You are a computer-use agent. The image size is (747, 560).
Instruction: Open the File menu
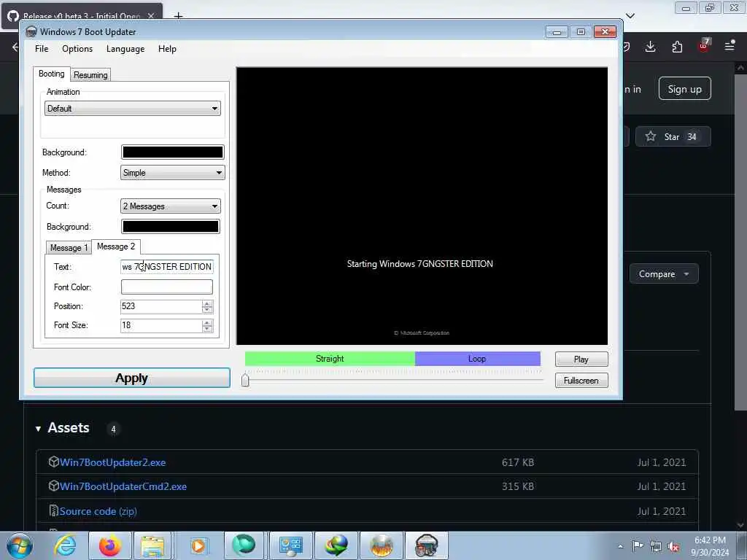click(x=42, y=49)
